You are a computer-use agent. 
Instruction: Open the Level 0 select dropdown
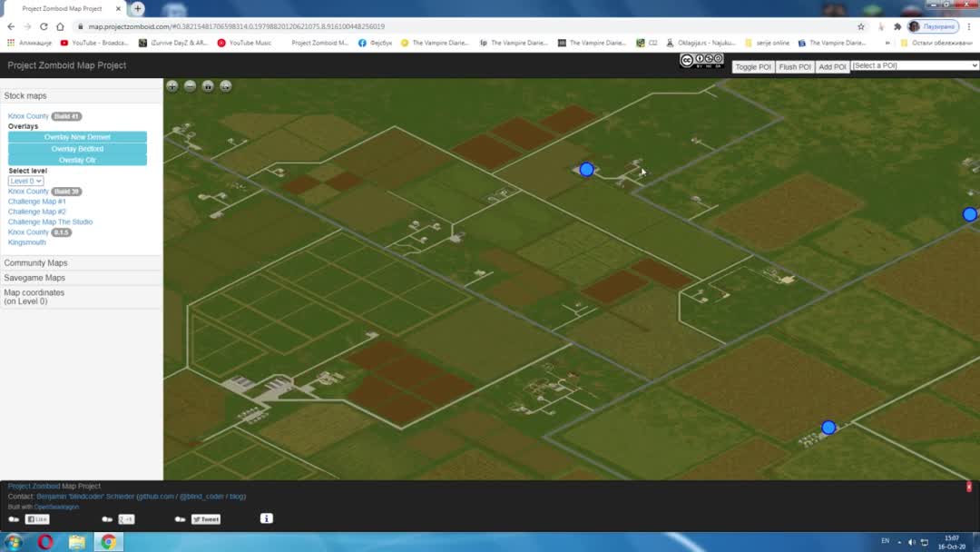25,182
